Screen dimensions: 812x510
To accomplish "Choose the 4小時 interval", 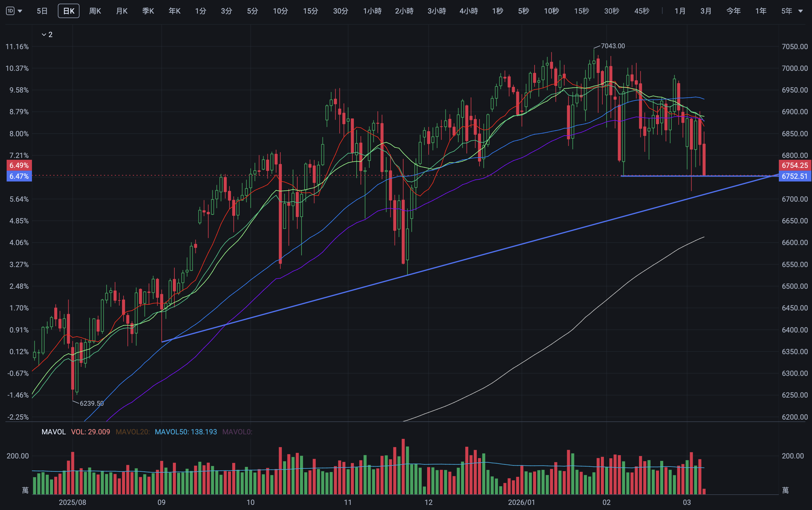I will tap(469, 11).
